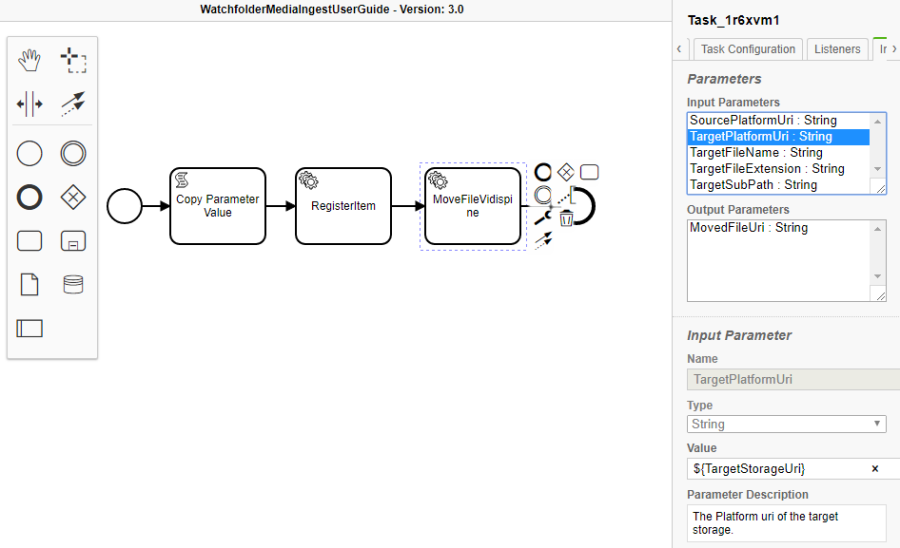Activate the global connect tool
The image size is (900, 548).
73,103
